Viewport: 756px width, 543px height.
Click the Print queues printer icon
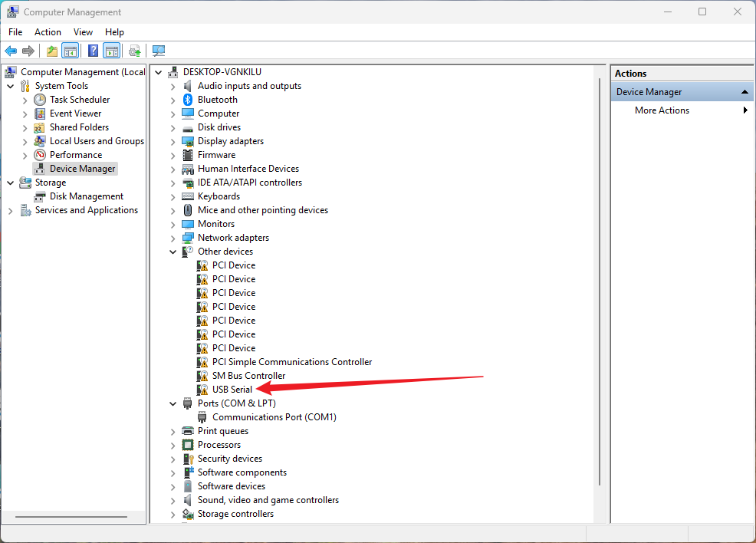[188, 431]
